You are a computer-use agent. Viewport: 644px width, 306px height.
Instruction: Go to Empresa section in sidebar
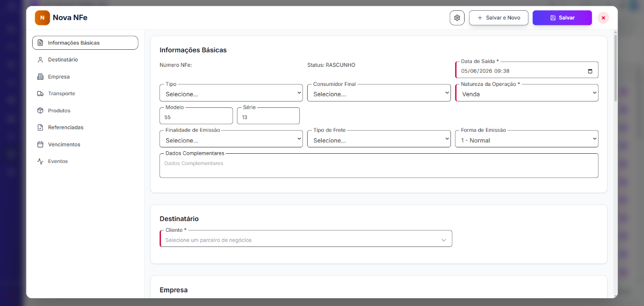point(85,77)
